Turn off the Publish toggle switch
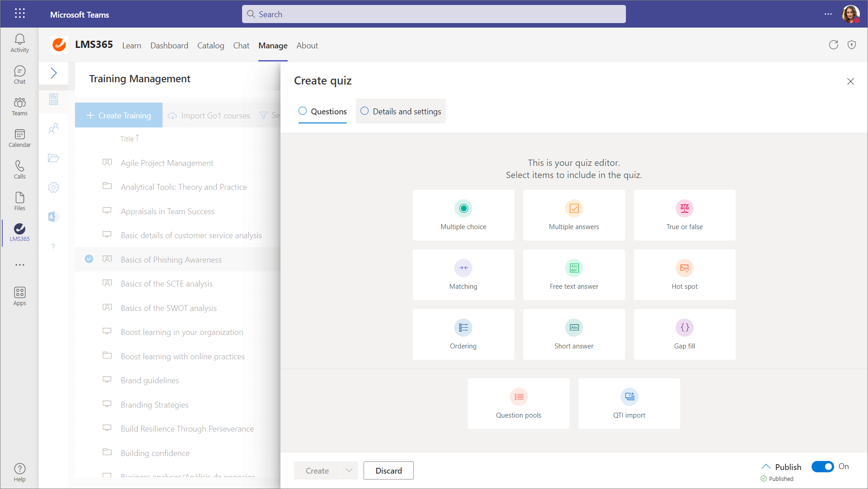Image resolution: width=868 pixels, height=489 pixels. [822, 466]
